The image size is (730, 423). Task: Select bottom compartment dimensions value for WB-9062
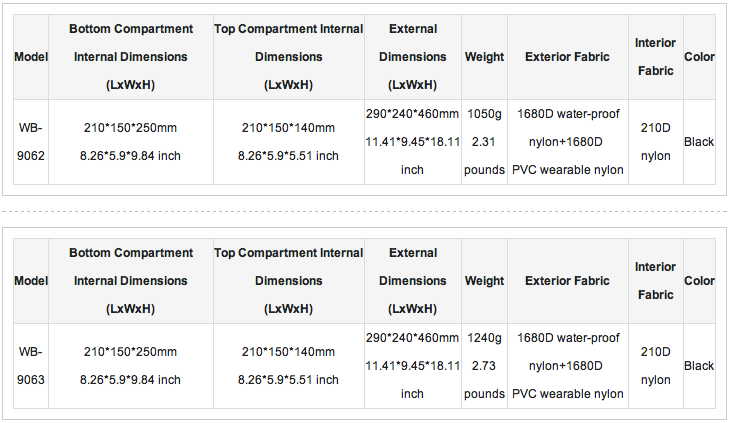coord(130,141)
